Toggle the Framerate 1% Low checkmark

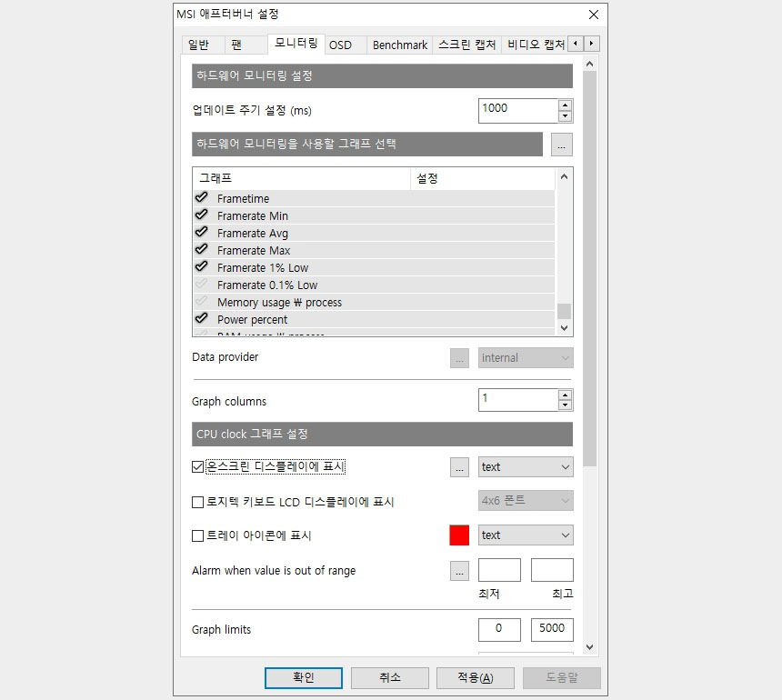click(x=202, y=266)
